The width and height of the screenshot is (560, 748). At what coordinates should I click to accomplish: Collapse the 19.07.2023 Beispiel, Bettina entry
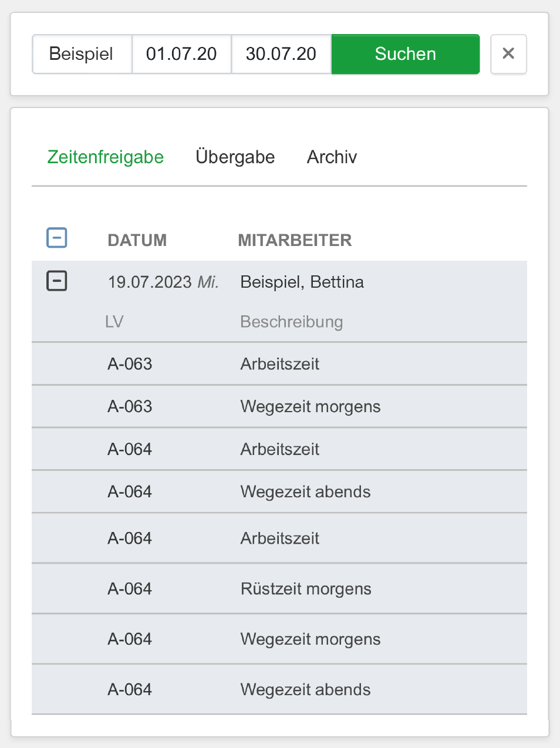[x=57, y=281]
